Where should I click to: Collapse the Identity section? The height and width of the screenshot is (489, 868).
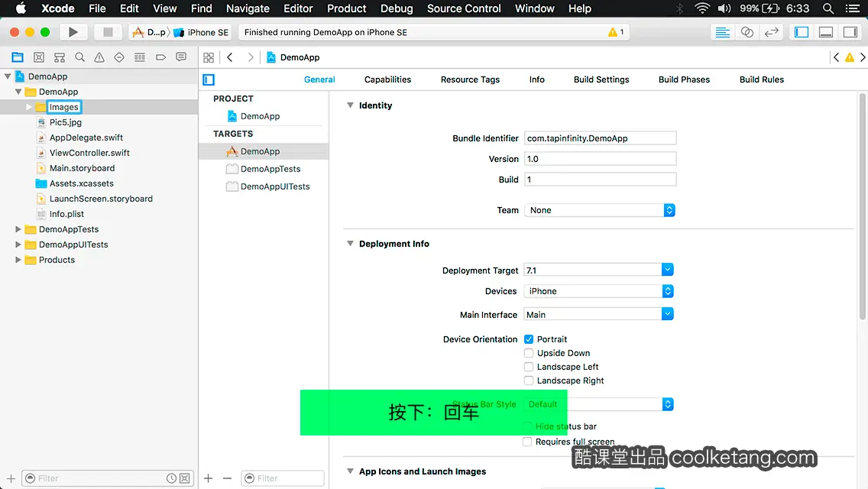(x=350, y=105)
